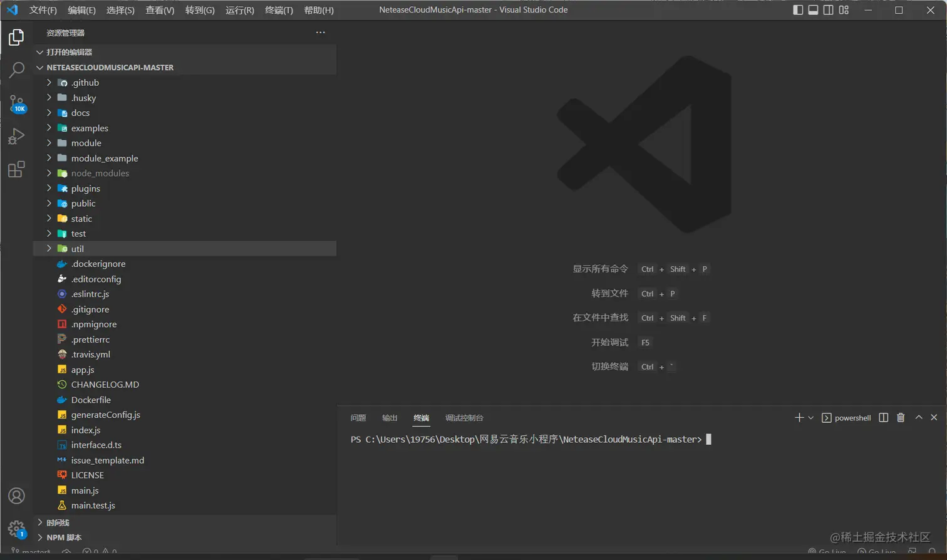Split the terminal pane

click(883, 418)
